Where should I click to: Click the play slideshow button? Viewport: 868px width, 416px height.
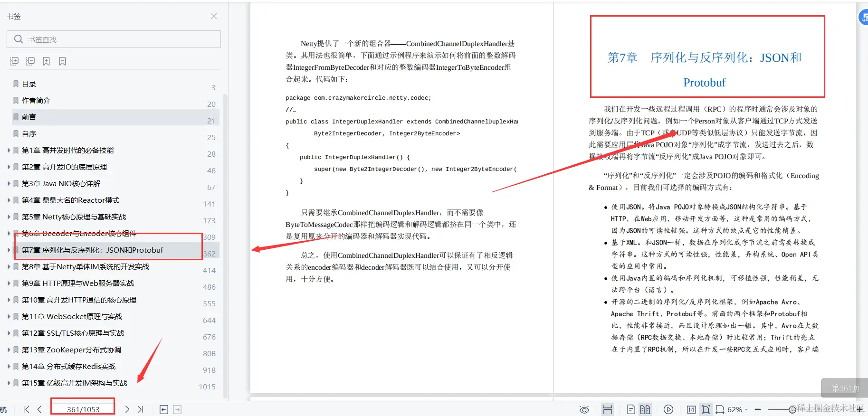click(668, 409)
